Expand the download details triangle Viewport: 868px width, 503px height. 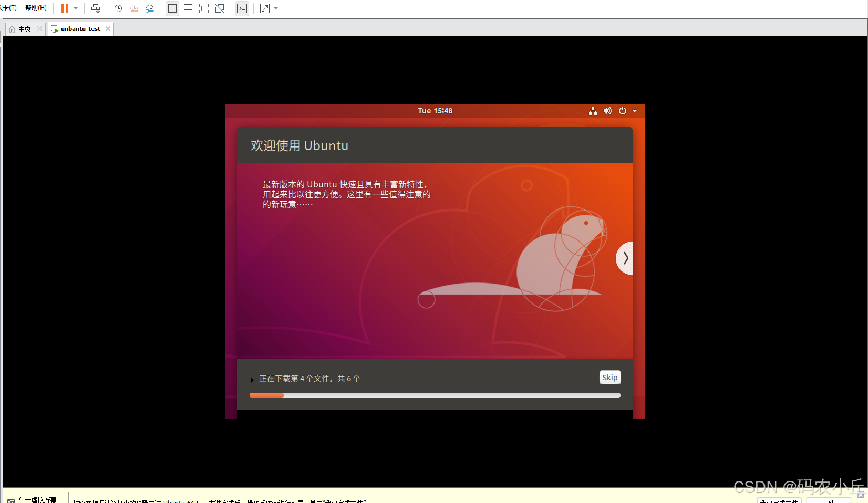point(252,380)
